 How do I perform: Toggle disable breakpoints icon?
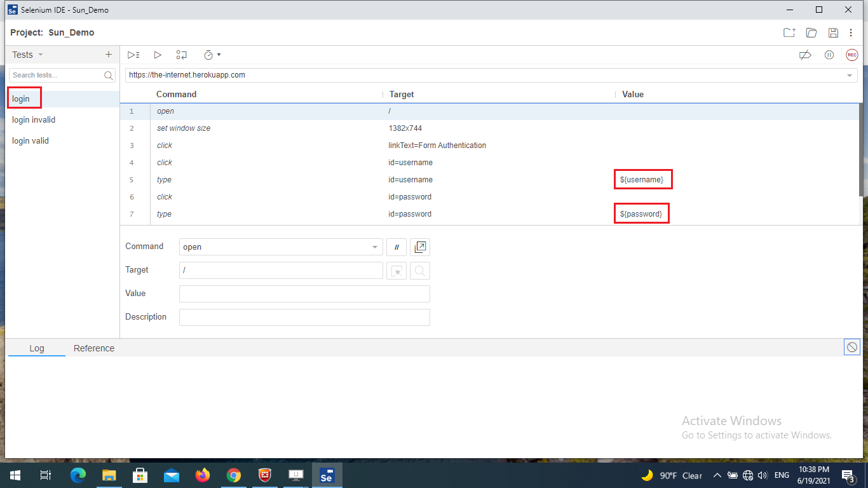tap(805, 55)
